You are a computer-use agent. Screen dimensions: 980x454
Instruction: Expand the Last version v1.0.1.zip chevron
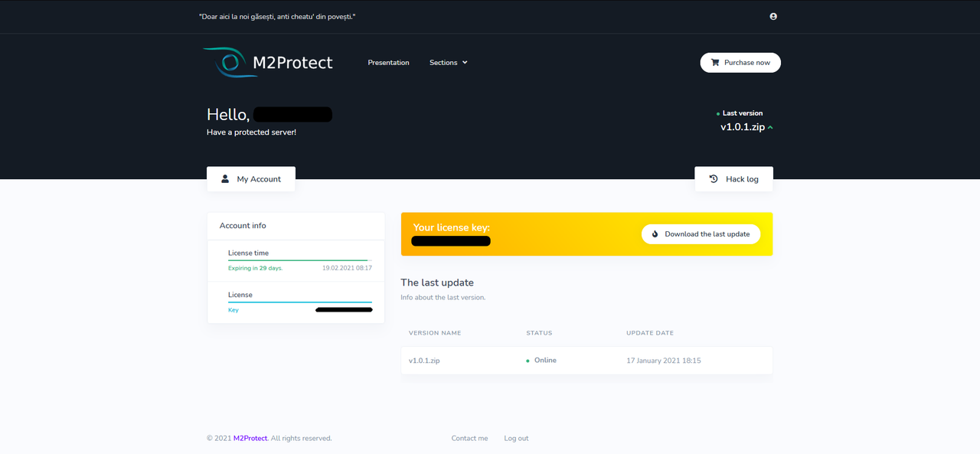coord(770,128)
